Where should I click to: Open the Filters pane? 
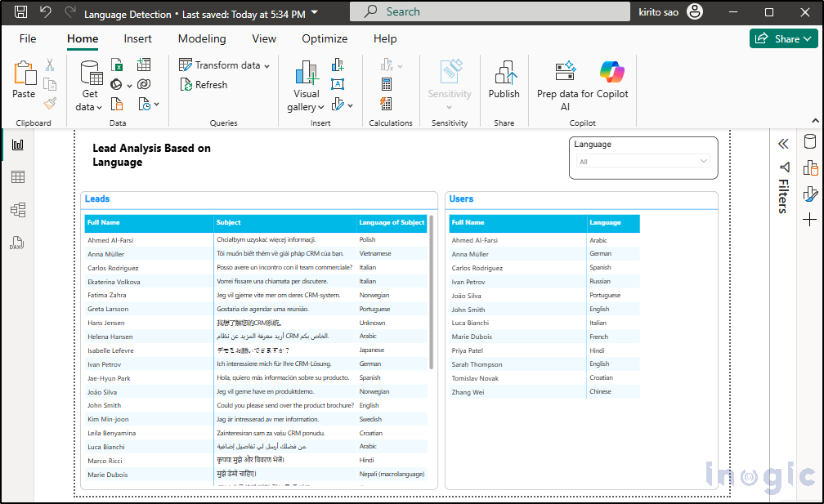[x=784, y=189]
